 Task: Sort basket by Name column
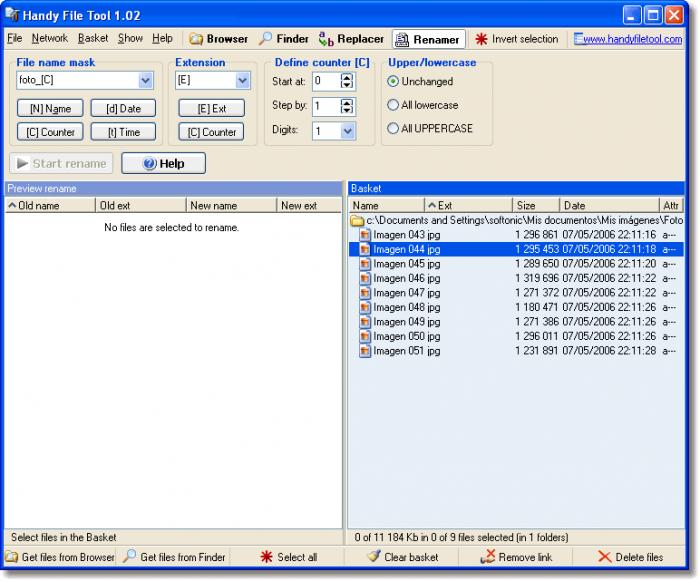[x=386, y=205]
